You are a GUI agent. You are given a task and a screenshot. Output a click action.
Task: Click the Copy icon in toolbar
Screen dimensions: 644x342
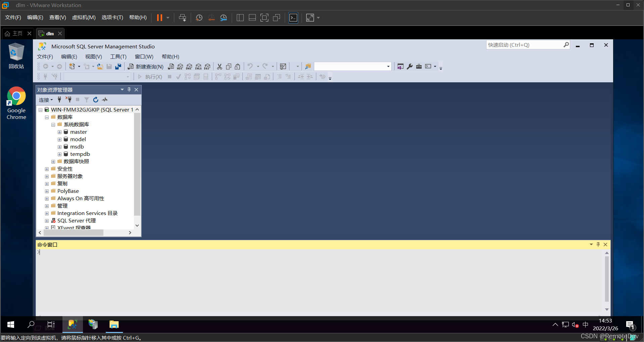click(229, 67)
